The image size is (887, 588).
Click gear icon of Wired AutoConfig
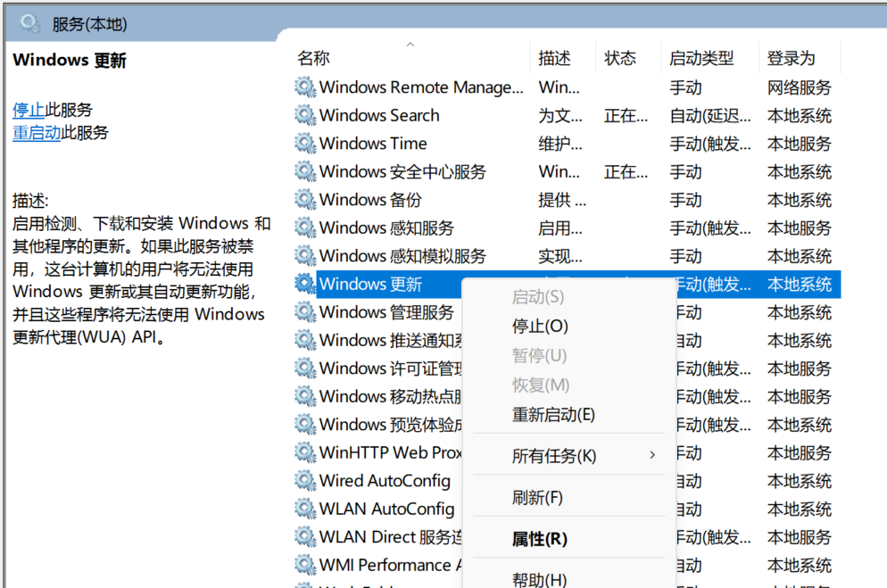[305, 481]
